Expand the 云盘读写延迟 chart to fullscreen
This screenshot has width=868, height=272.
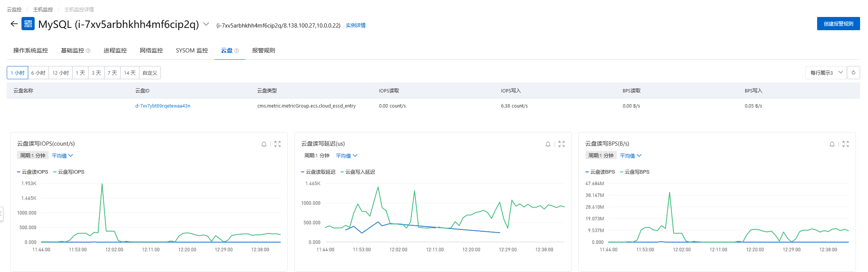click(x=562, y=144)
